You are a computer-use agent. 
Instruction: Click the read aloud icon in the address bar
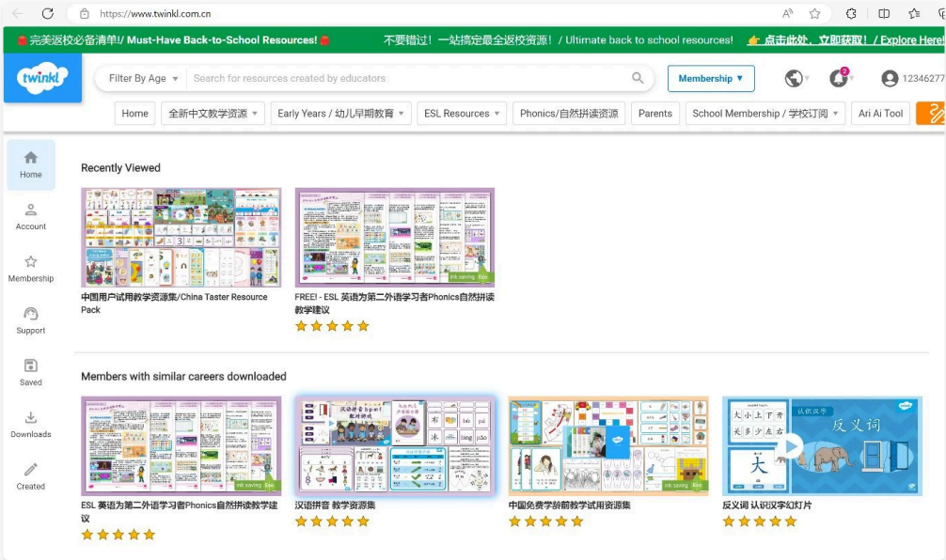click(787, 13)
